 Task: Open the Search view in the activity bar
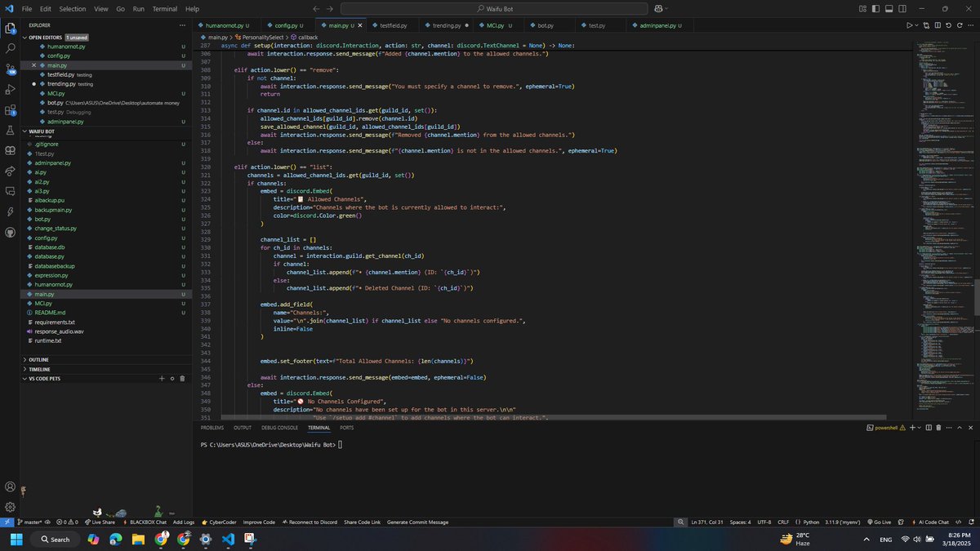tap(10, 49)
